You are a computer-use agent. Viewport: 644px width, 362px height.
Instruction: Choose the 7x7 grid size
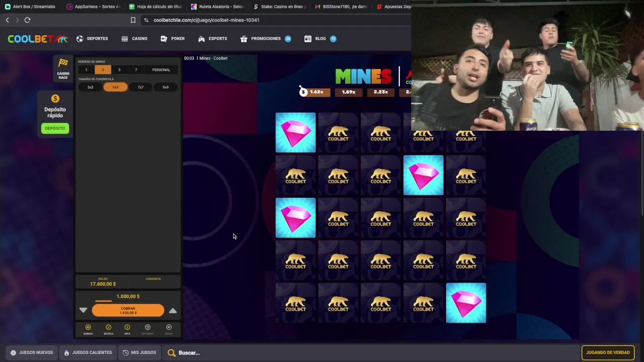coord(140,87)
